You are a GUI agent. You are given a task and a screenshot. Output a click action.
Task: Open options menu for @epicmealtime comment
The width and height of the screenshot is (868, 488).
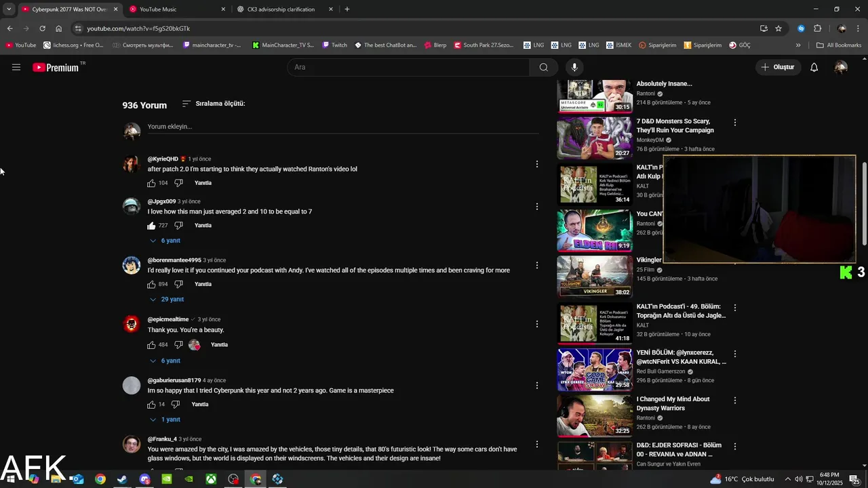tap(537, 325)
